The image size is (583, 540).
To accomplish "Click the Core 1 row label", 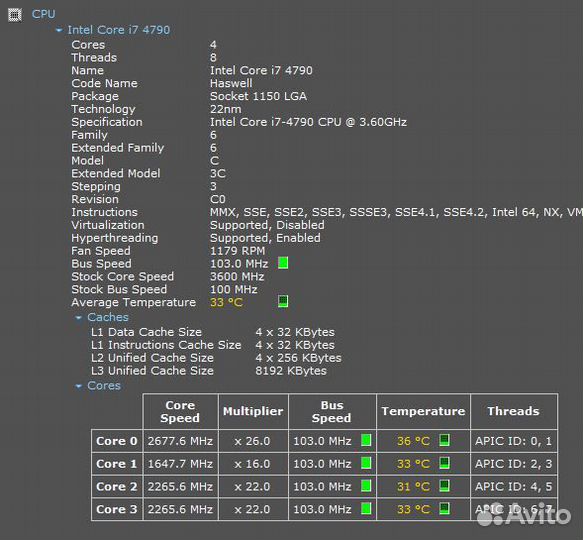I will coord(117,464).
